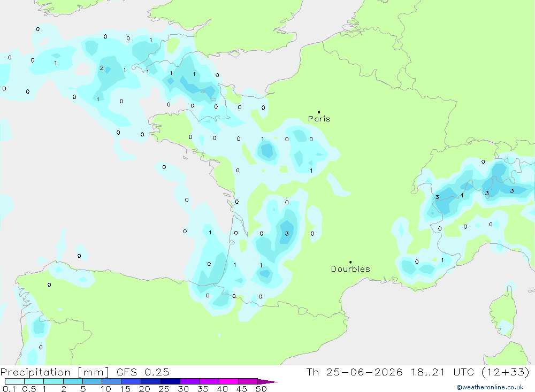The width and height of the screenshot is (535, 392).
Task: Click the forecast date '25-06-2026' text
Action: tap(364, 372)
